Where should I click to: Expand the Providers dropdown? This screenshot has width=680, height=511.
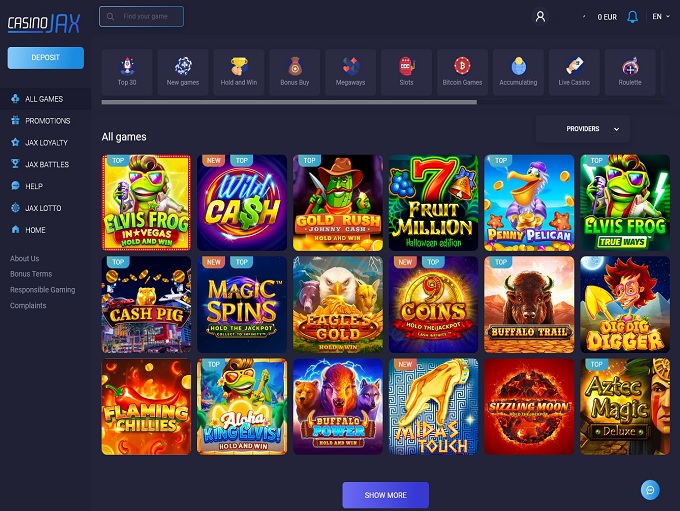[583, 129]
